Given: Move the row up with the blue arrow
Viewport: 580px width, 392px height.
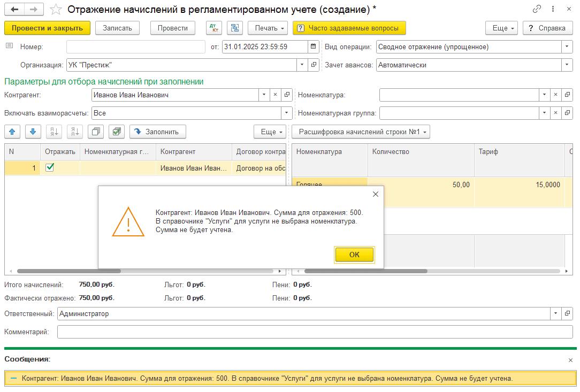Looking at the screenshot, I should coord(12,132).
